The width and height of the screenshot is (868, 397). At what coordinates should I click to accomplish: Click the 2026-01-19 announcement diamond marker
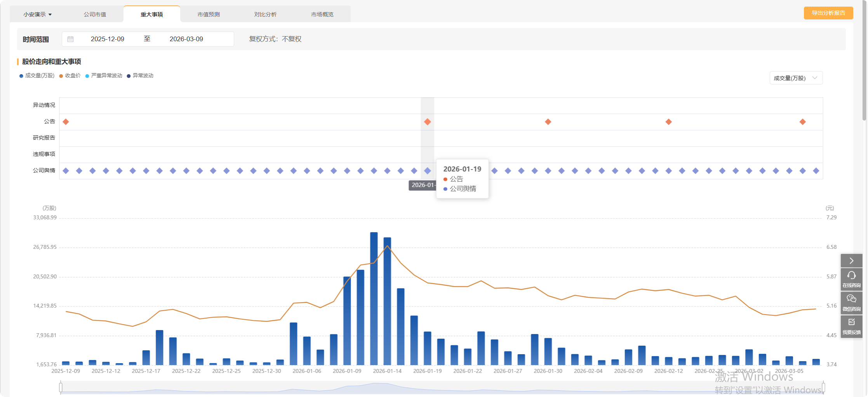point(427,122)
